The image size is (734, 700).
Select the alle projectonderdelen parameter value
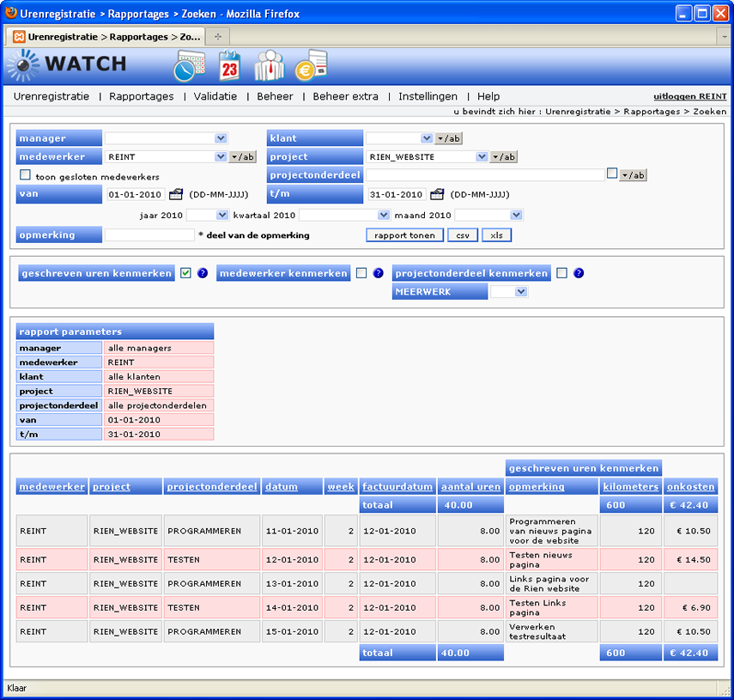coord(158,405)
